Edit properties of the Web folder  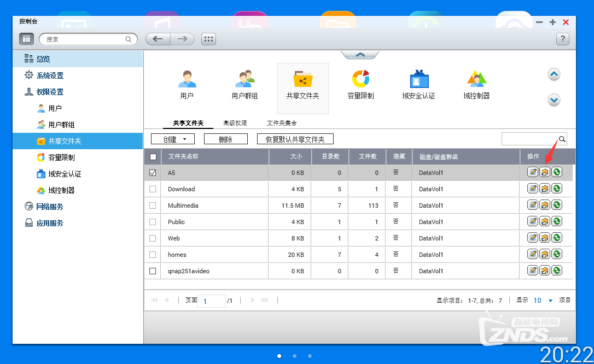[533, 238]
